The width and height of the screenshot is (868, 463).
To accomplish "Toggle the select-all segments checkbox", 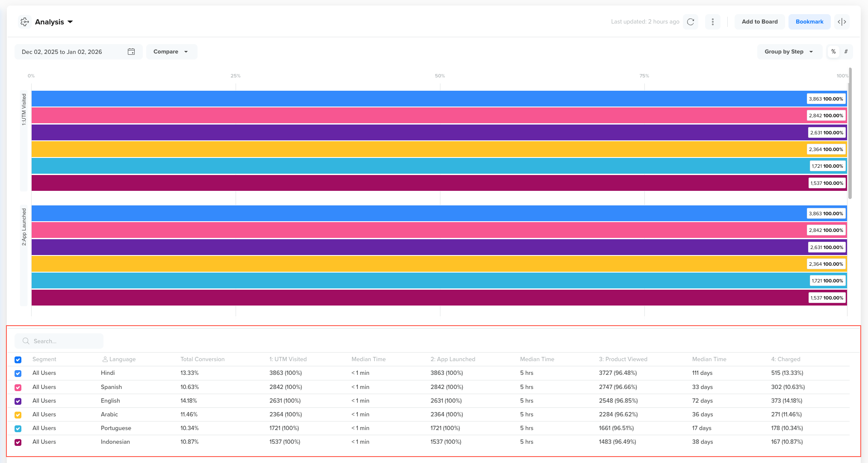I will pos(18,359).
